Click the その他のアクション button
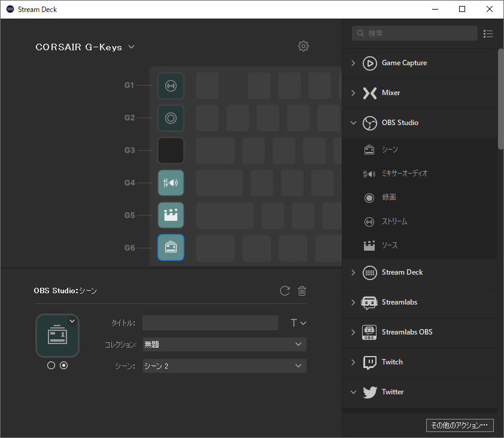This screenshot has width=504, height=438. (460, 425)
